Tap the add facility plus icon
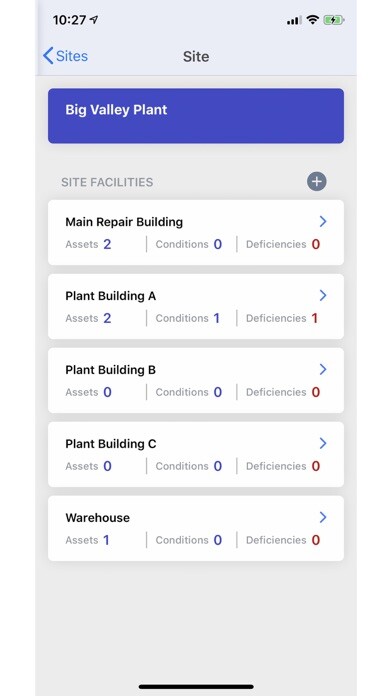 click(317, 181)
